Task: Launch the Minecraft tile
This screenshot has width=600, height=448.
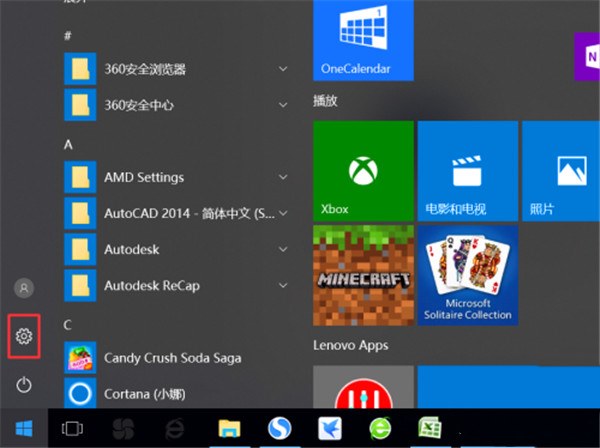Action: pos(363,275)
